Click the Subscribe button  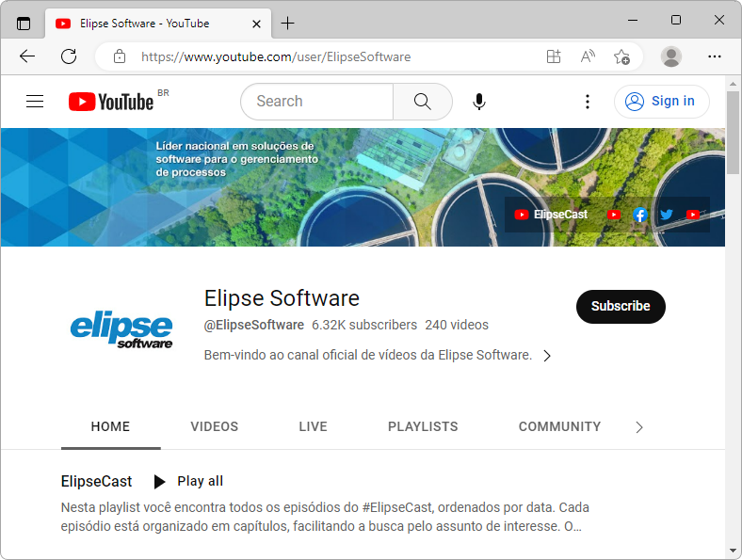click(x=621, y=306)
